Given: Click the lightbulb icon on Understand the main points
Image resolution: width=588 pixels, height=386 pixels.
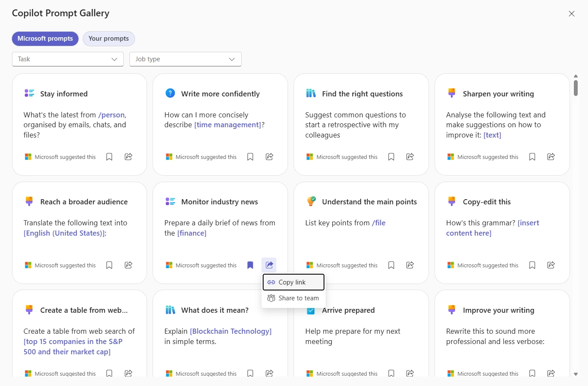Looking at the screenshot, I should click(x=311, y=201).
